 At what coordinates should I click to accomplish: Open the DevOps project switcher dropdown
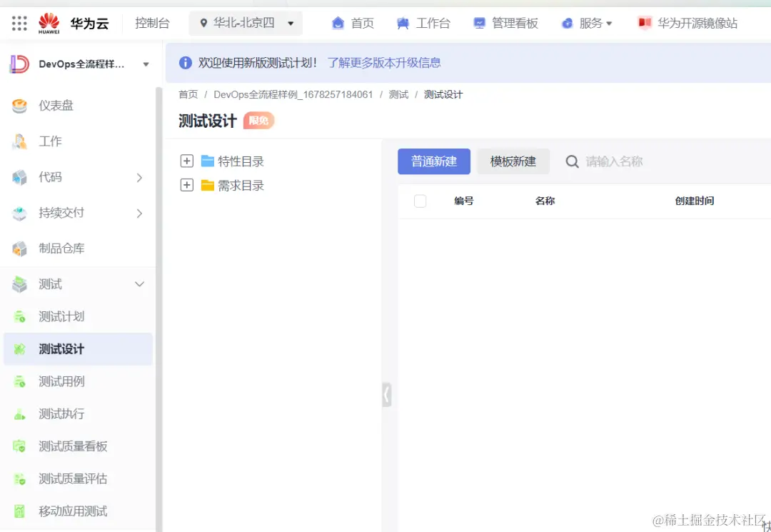pyautogui.click(x=147, y=64)
